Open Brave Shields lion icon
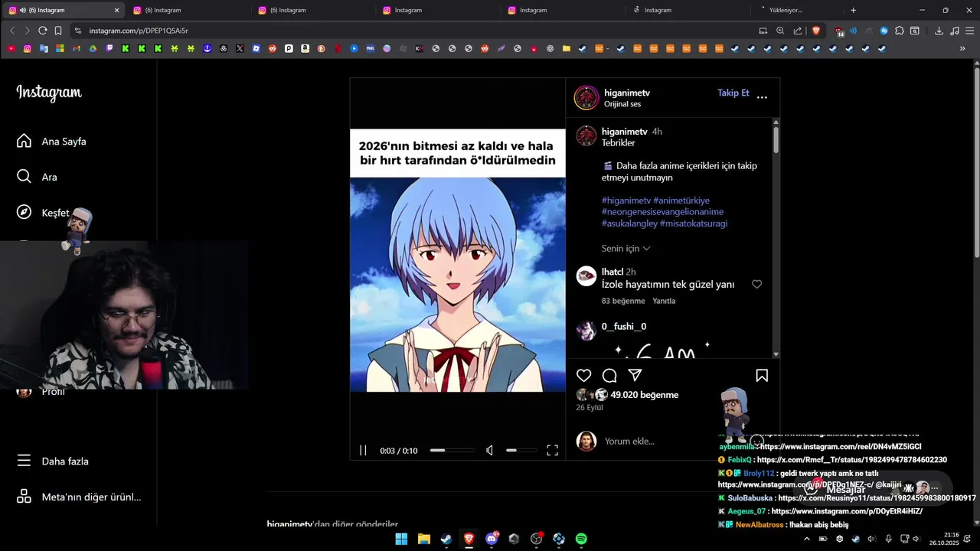This screenshot has height=551, width=980. (815, 31)
